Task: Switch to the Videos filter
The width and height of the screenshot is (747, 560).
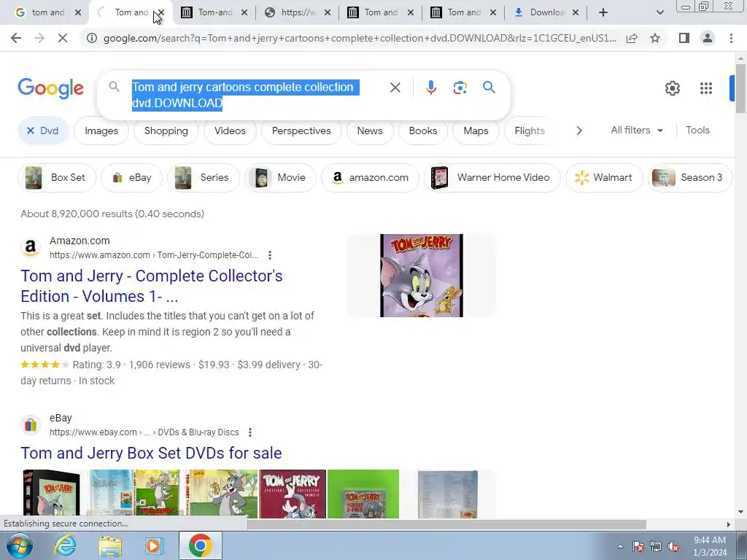Action: (x=230, y=131)
